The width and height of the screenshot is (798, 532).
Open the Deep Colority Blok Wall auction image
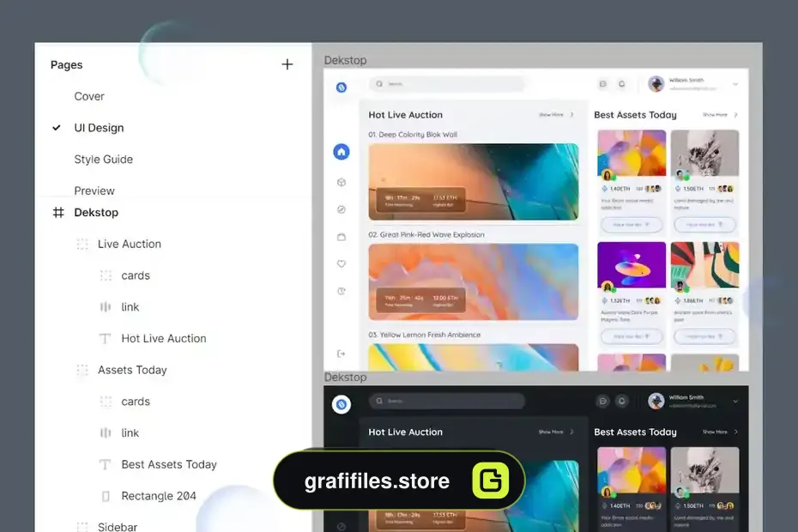(474, 182)
